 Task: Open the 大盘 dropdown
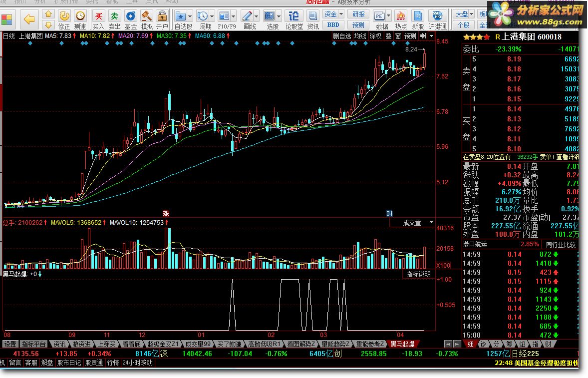tap(464, 14)
